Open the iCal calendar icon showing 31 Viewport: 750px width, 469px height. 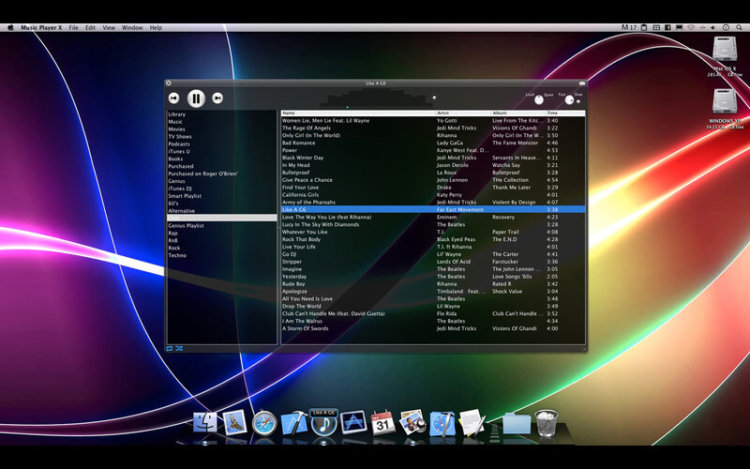pos(383,423)
